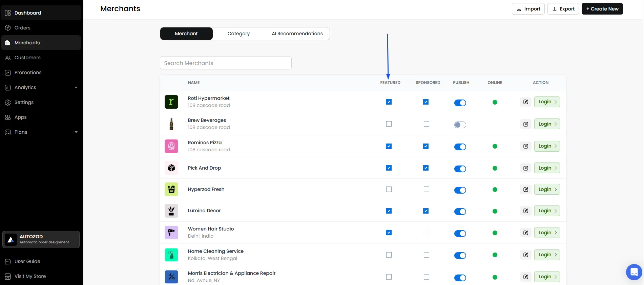Focus the Search Merchants field
Viewport: 644px width, 285px height.
[x=226, y=63]
